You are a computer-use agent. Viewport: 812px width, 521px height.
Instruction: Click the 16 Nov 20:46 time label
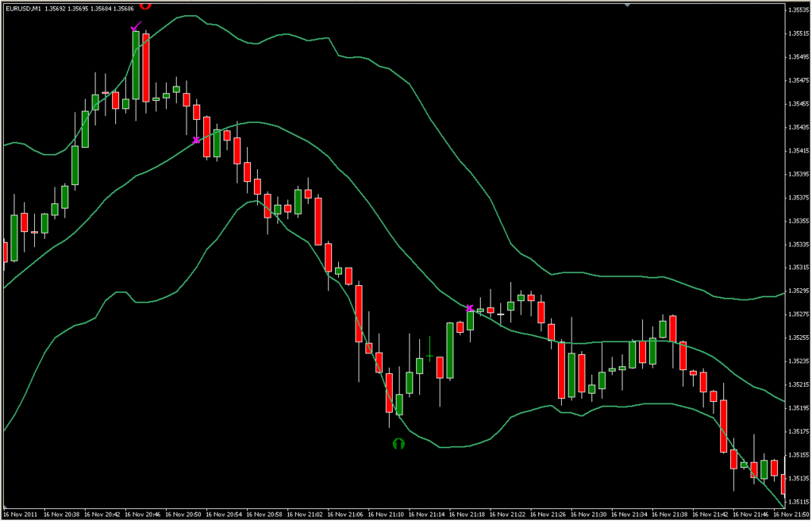coord(142,515)
